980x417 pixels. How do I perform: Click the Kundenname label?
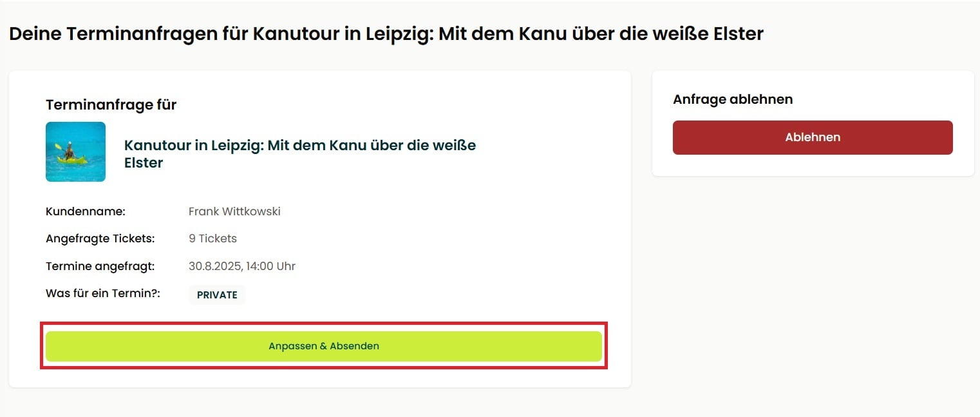point(86,211)
